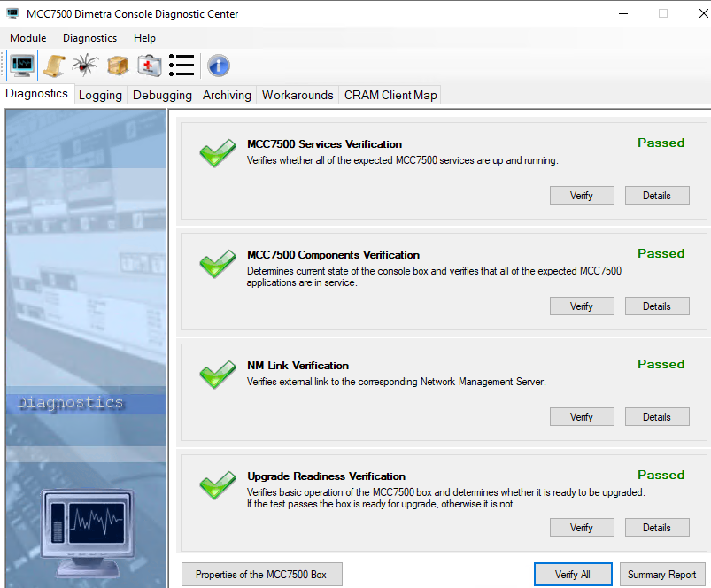Click the NM Link Verification heading
The image size is (711, 588).
pos(298,366)
